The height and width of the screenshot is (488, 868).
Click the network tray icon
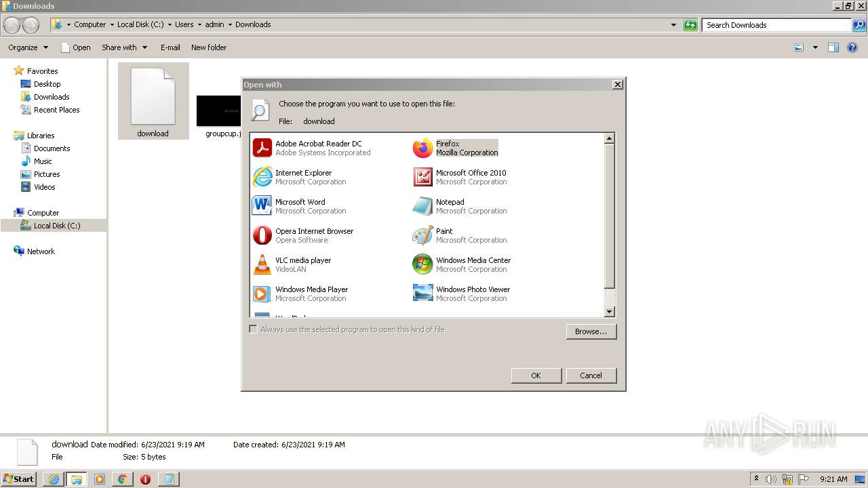tap(787, 479)
